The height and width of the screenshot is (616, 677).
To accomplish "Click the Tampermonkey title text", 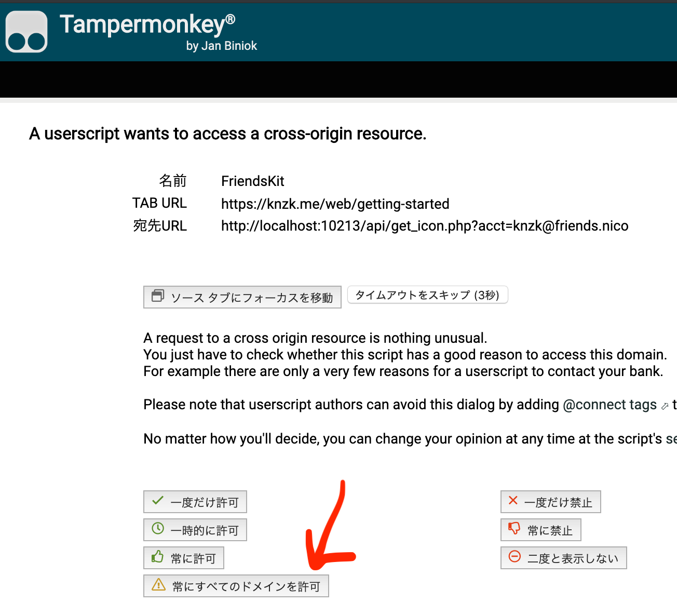I will pos(147,24).
